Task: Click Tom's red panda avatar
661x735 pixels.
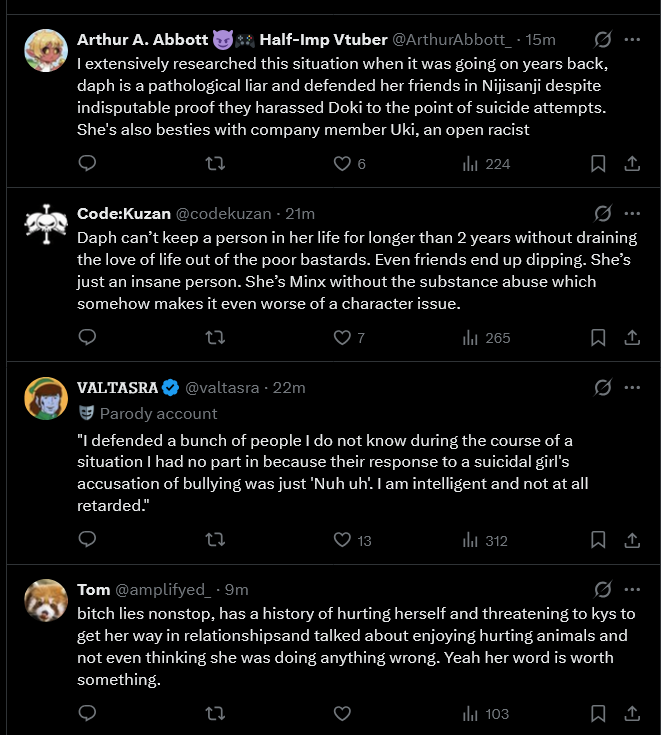Action: click(45, 599)
